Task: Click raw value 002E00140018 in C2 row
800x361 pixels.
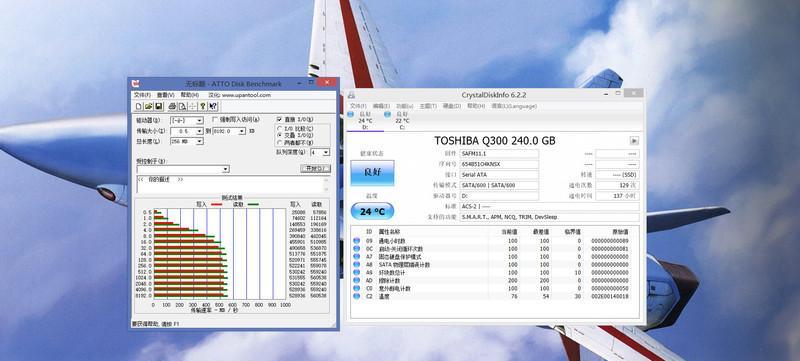Action: (x=610, y=296)
